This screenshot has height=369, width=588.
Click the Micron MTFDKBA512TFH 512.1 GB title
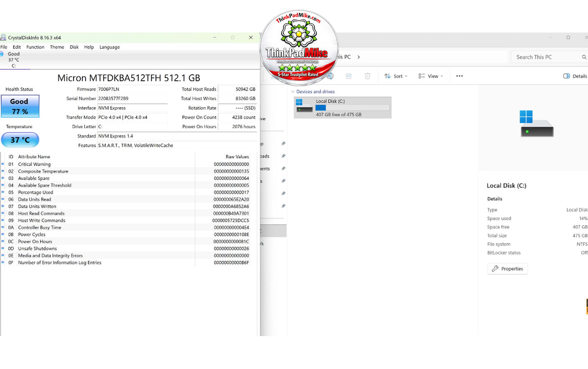coord(129,78)
